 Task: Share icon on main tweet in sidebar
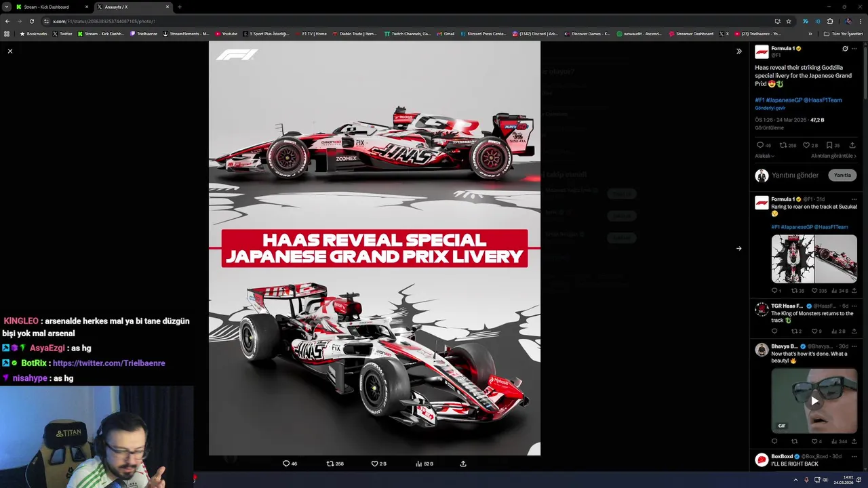tap(852, 145)
